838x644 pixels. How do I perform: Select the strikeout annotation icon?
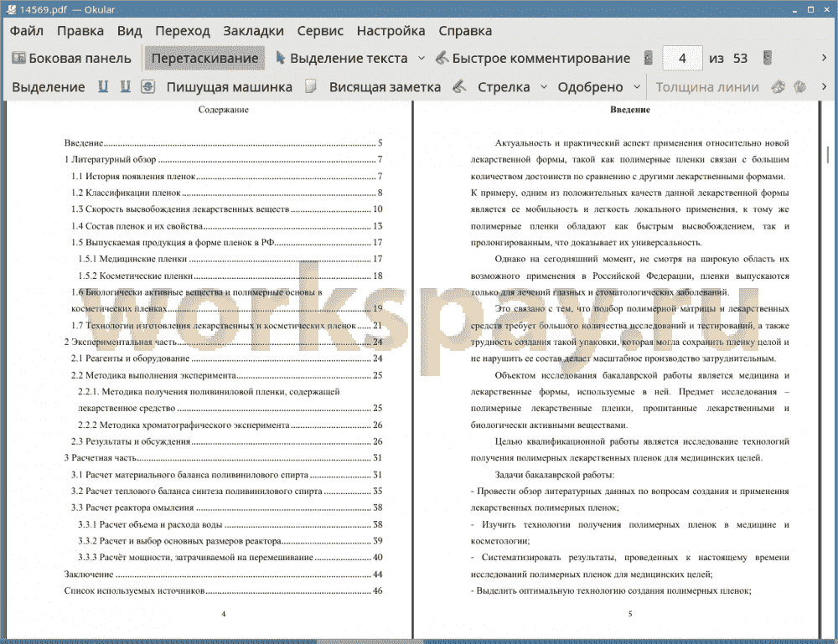click(x=148, y=86)
